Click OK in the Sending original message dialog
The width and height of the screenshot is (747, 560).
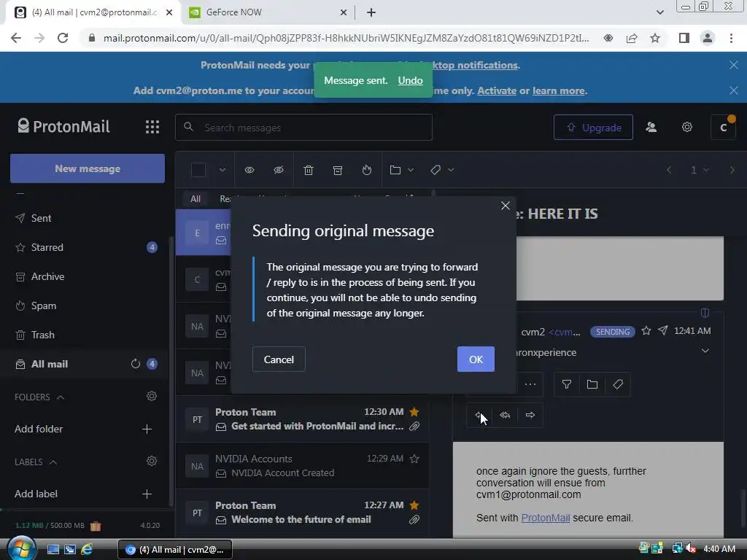[476, 359]
